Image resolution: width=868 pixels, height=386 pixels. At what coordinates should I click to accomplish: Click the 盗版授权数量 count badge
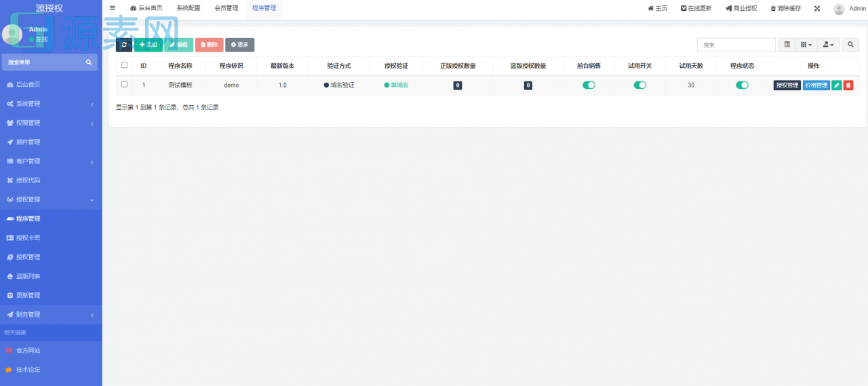tap(528, 85)
